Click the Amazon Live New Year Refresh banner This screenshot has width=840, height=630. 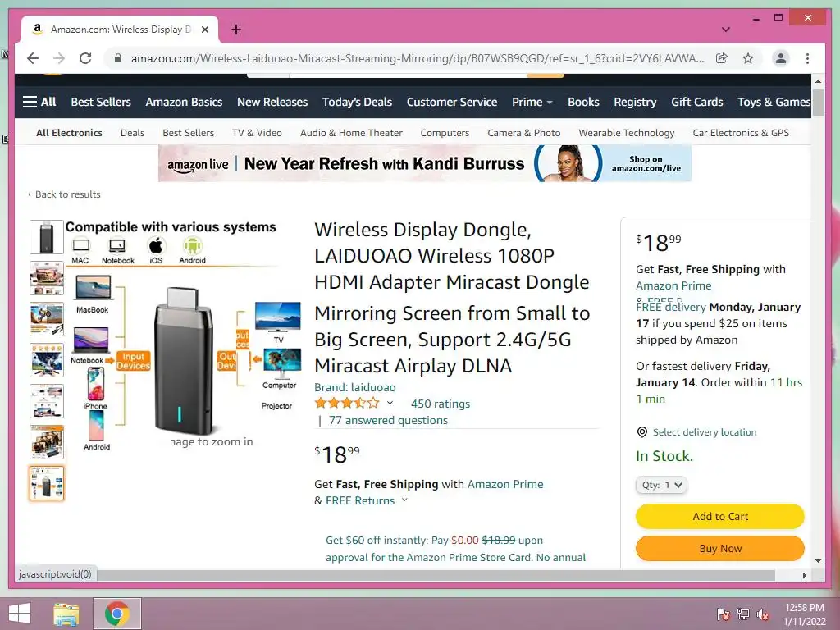point(425,163)
